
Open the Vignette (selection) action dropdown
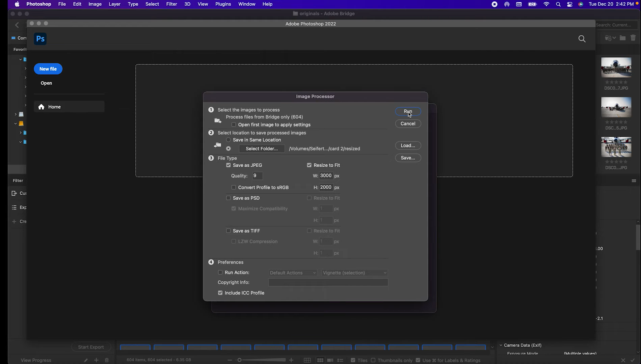354,273
